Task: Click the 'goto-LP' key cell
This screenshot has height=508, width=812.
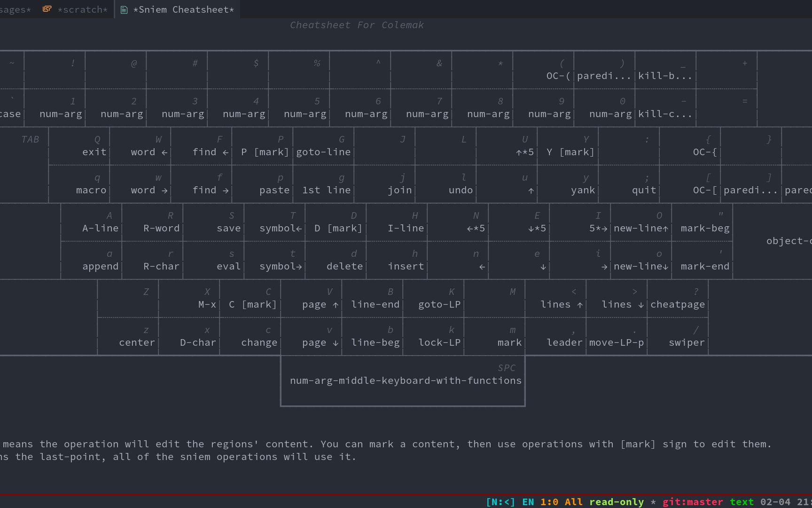Action: (x=434, y=298)
